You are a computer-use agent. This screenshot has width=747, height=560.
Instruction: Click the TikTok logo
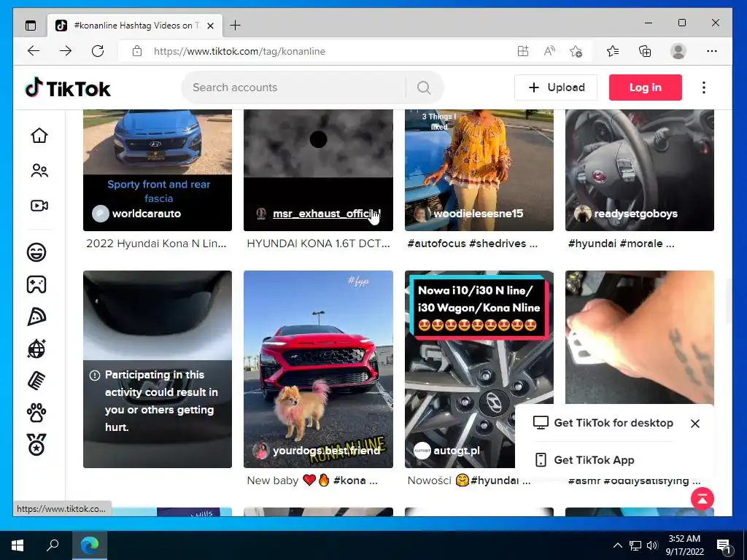coord(68,88)
